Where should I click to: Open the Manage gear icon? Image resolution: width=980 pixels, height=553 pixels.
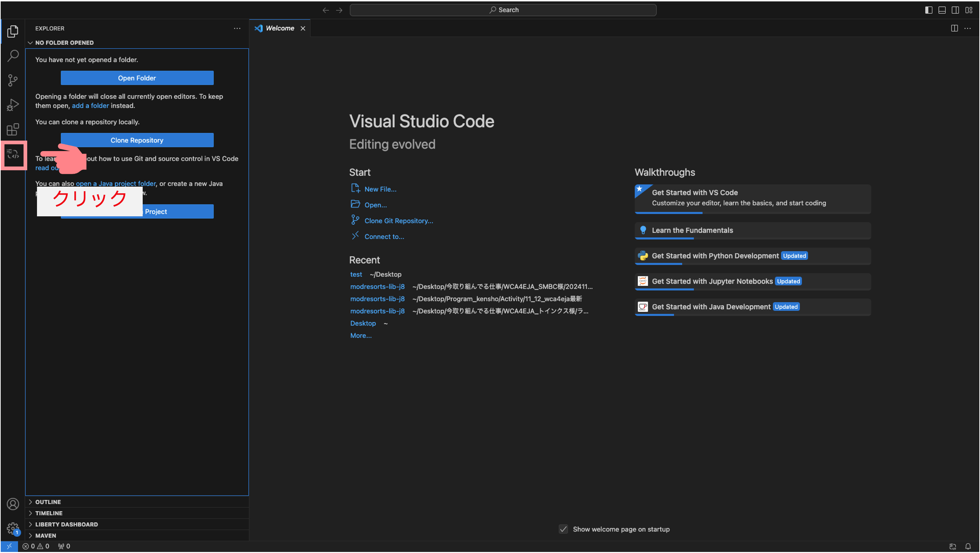click(x=13, y=529)
